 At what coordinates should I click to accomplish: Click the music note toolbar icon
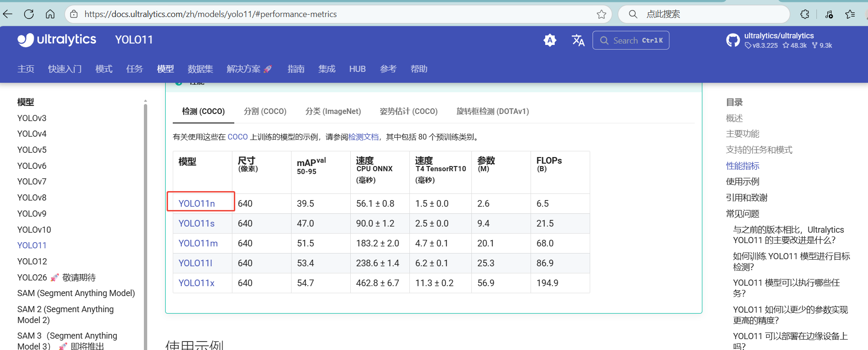click(829, 14)
